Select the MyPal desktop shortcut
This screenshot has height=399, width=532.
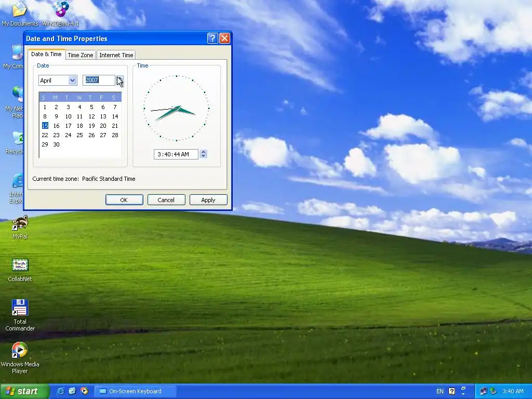20,228
